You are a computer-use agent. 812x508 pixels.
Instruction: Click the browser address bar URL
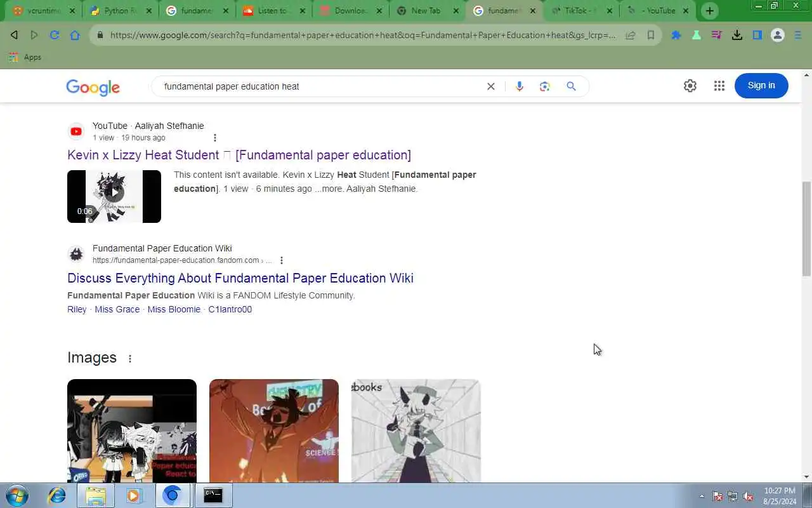pos(363,35)
